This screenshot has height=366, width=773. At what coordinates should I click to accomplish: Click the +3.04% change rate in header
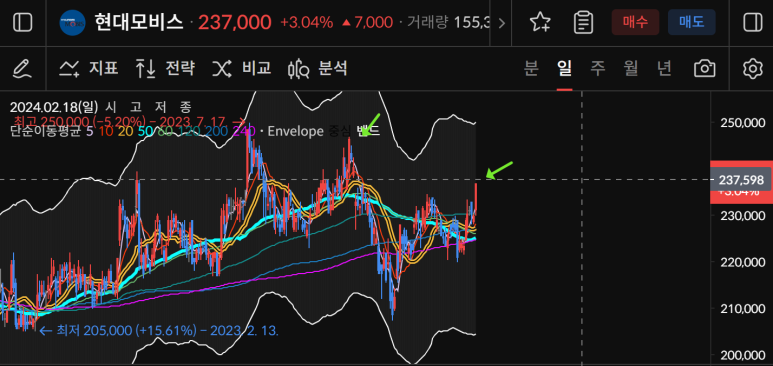(307, 23)
